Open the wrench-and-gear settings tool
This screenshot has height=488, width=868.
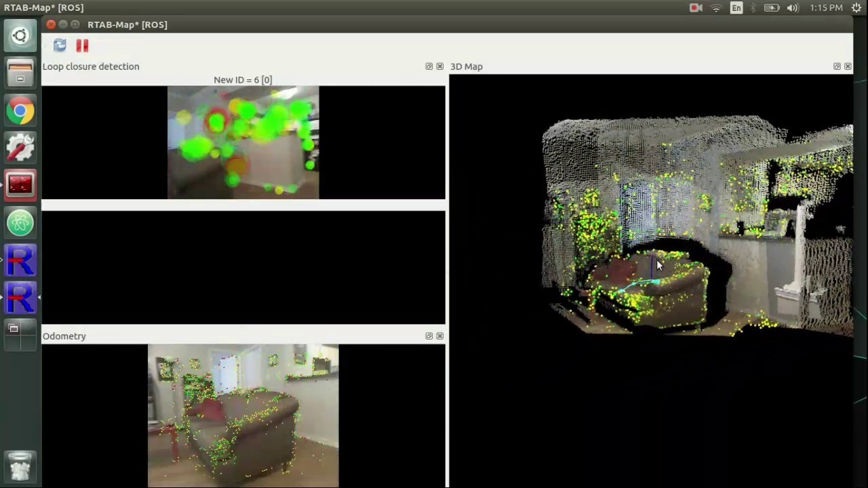point(20,148)
